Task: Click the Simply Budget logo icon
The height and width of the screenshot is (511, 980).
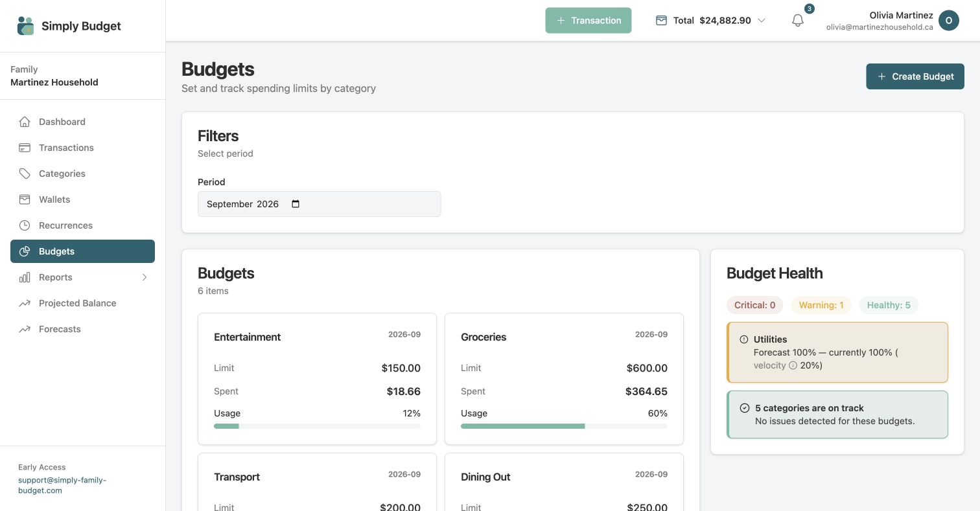Action: [x=25, y=26]
